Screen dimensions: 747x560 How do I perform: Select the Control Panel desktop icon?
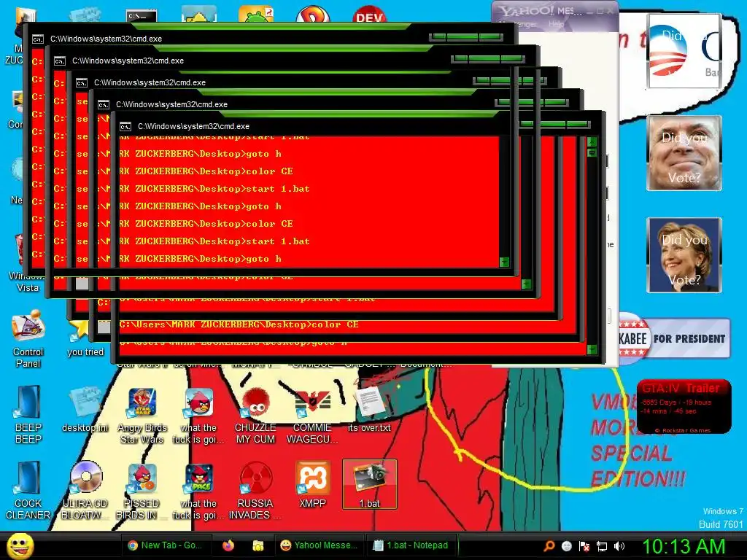[28, 338]
